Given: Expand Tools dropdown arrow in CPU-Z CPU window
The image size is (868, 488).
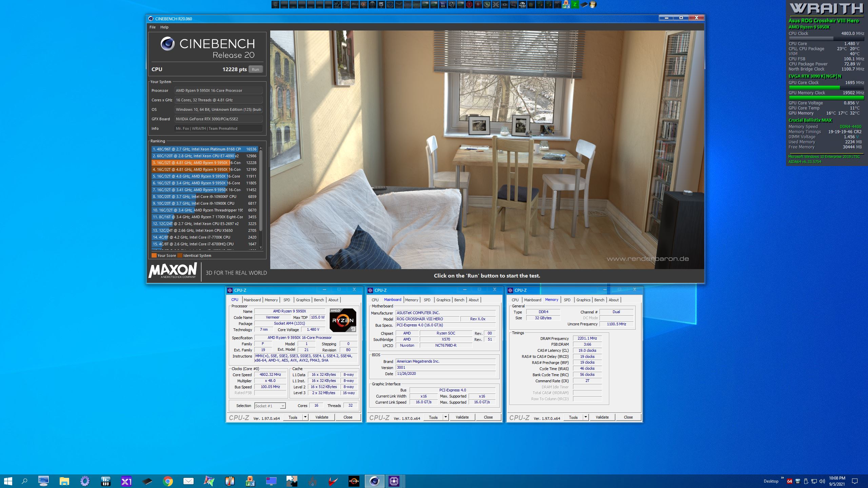Looking at the screenshot, I should (305, 417).
